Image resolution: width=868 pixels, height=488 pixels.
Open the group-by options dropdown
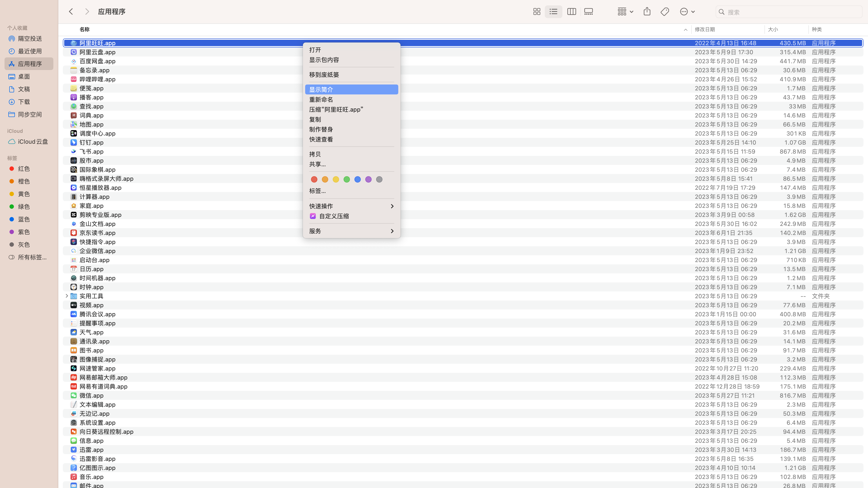tap(625, 12)
